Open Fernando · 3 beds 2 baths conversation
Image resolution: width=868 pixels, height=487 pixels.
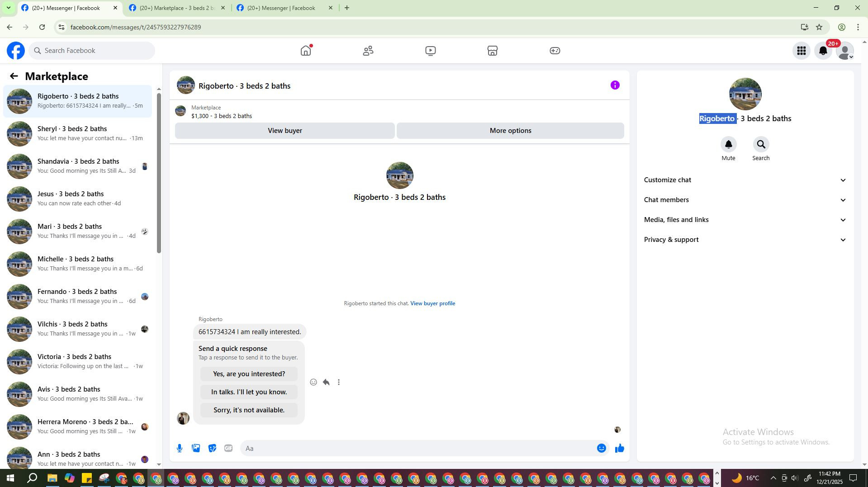(78, 296)
